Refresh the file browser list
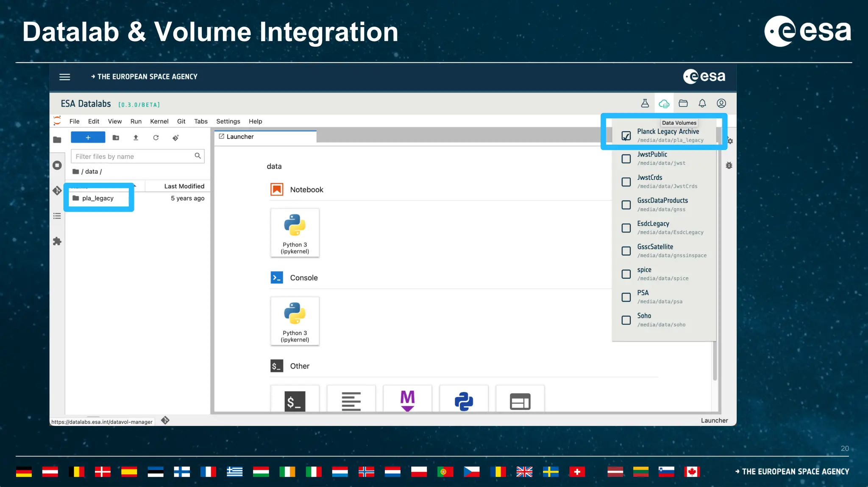The height and width of the screenshot is (487, 868). [156, 138]
